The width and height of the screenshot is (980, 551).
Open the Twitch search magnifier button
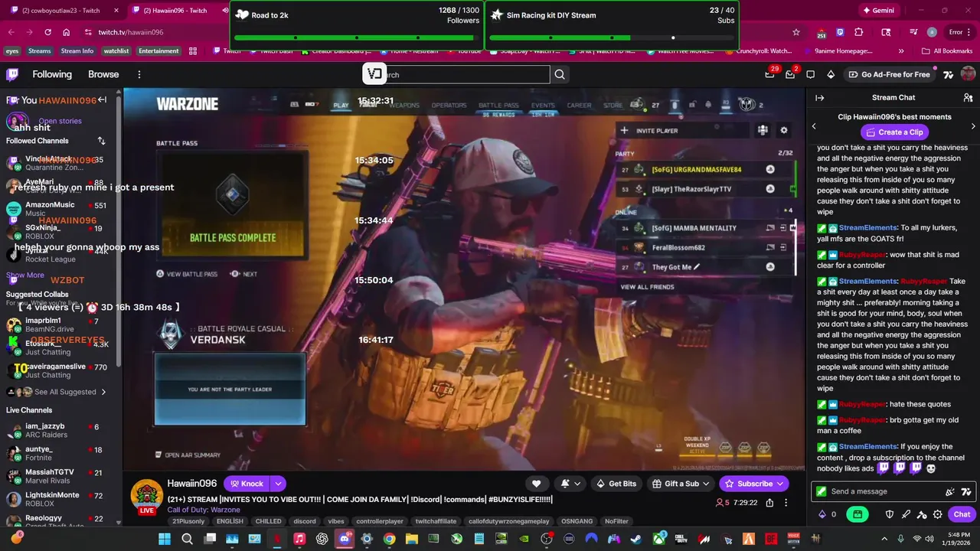560,74
